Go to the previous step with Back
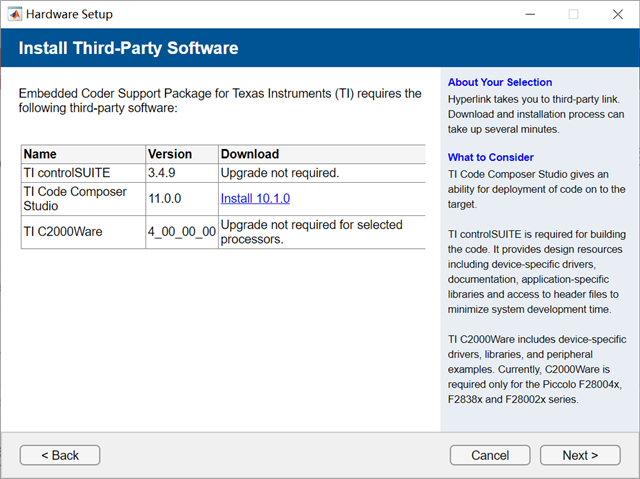Image resolution: width=640 pixels, height=479 pixels. (60, 455)
